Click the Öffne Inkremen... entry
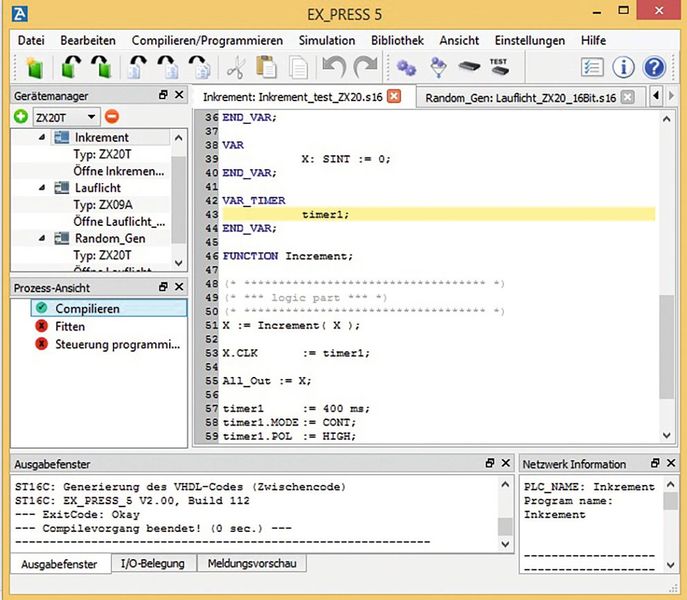Image resolution: width=687 pixels, height=600 pixels. pos(119,171)
